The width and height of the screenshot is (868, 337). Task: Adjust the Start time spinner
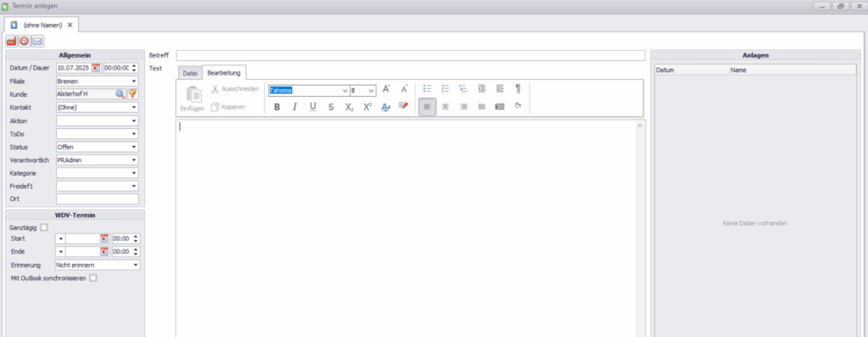click(x=136, y=239)
